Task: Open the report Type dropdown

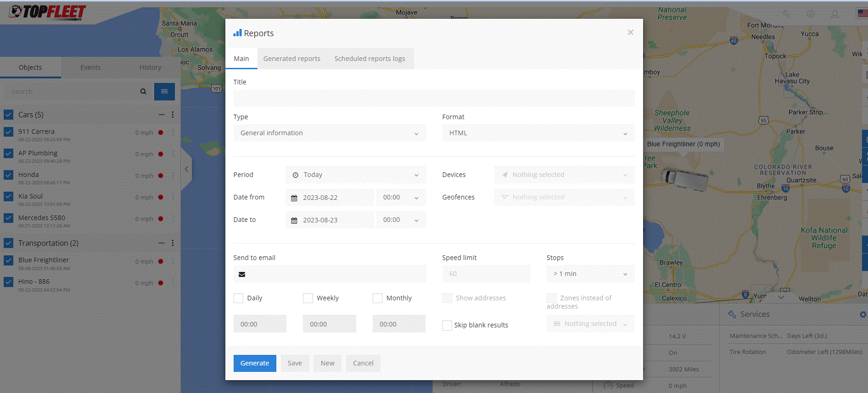Action: [329, 133]
